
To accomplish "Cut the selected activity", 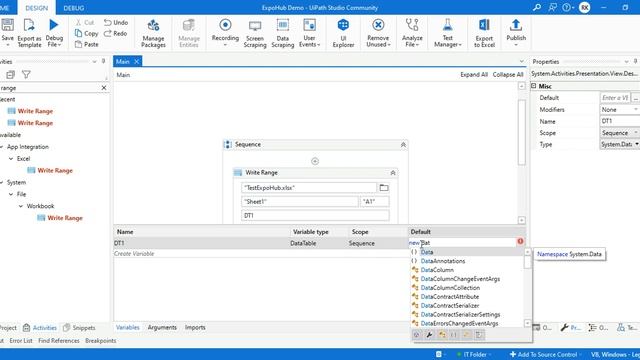I will [84, 22].
